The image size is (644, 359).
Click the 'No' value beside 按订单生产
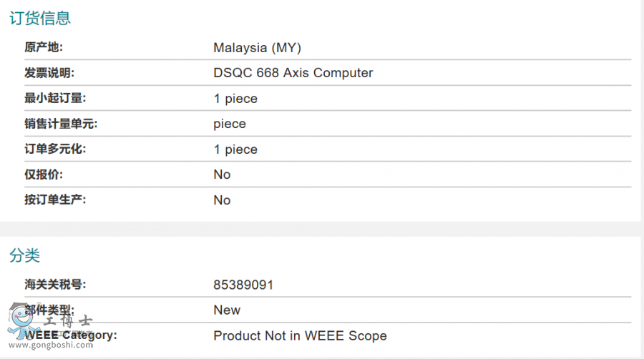pyautogui.click(x=222, y=200)
